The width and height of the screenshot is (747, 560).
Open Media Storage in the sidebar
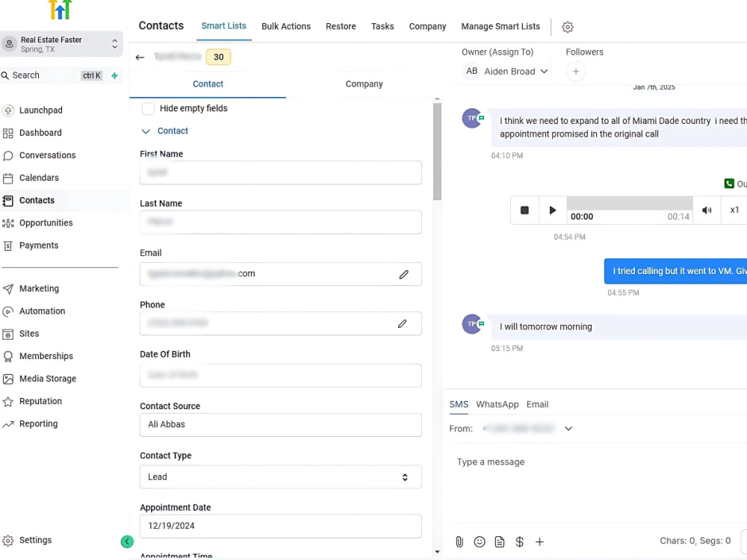[48, 379]
